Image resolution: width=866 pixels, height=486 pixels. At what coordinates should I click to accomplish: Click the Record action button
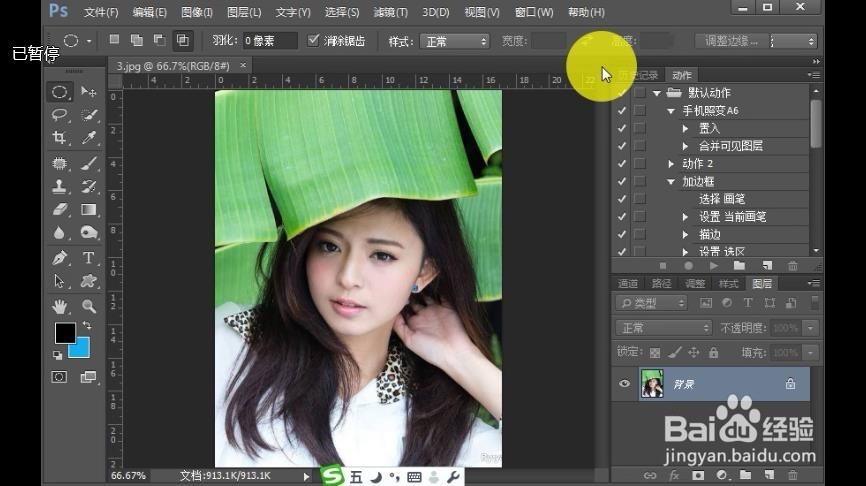pyautogui.click(x=688, y=266)
